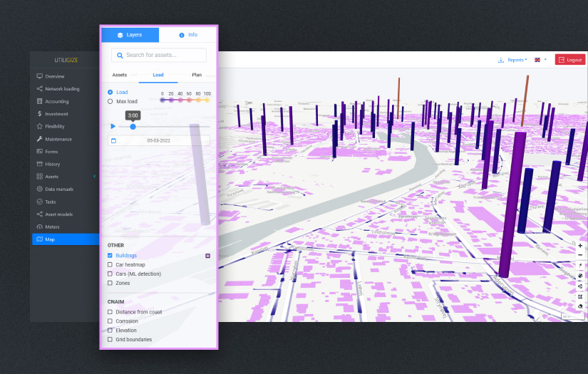Select the Load radio option
The image size is (588, 374).
pos(110,92)
